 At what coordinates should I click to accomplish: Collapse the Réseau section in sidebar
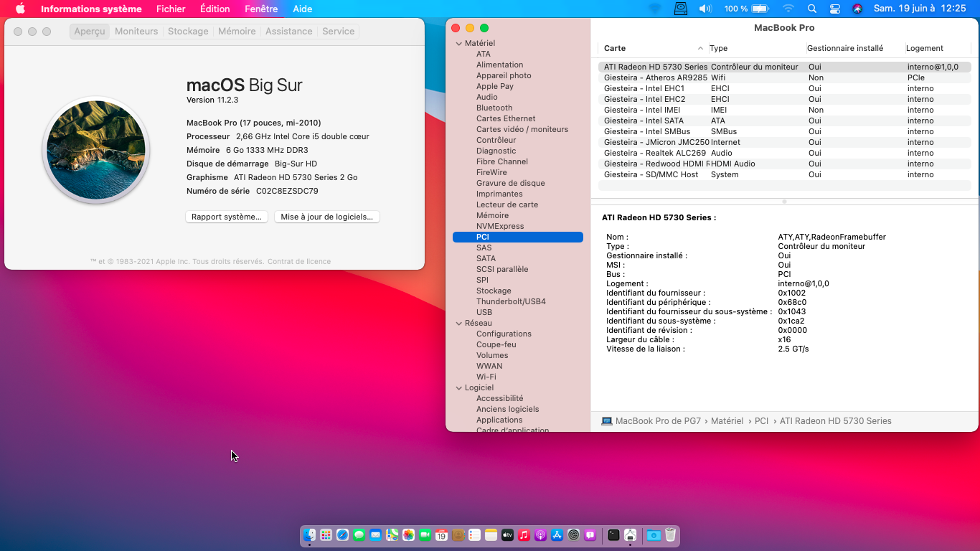[459, 324]
